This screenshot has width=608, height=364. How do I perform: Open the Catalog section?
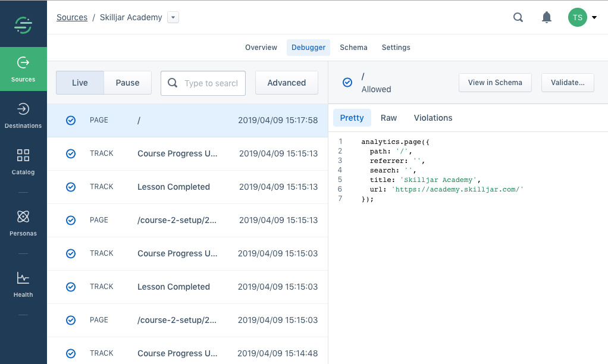[x=23, y=162]
